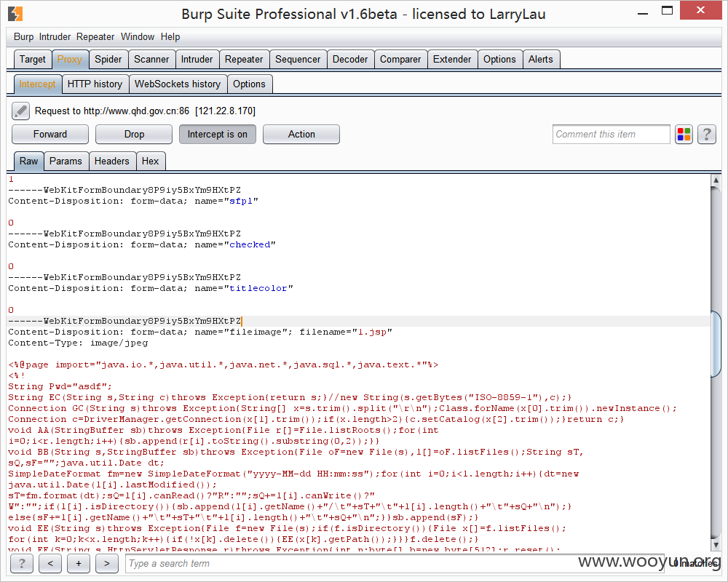
Task: Open the Help menu
Action: click(x=170, y=36)
